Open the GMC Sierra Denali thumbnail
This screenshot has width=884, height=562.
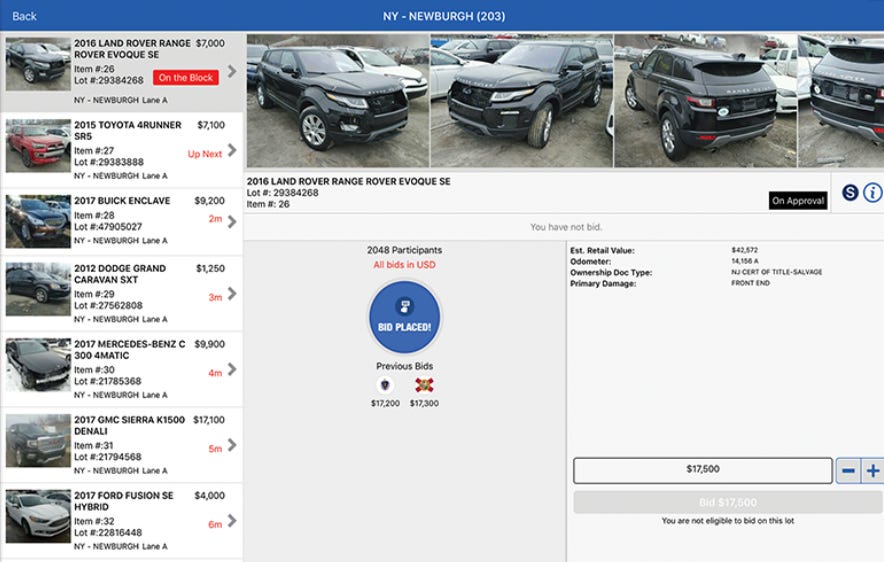(x=38, y=440)
